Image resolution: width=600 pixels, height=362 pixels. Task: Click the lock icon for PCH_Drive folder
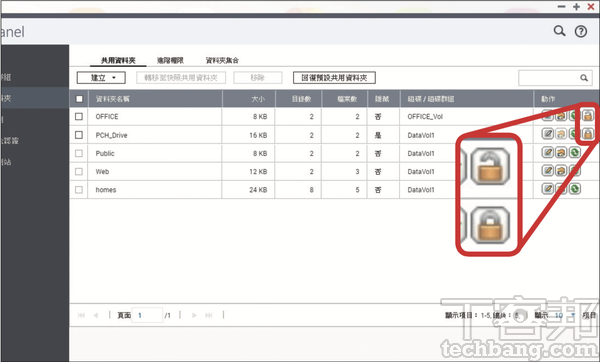pyautogui.click(x=588, y=134)
